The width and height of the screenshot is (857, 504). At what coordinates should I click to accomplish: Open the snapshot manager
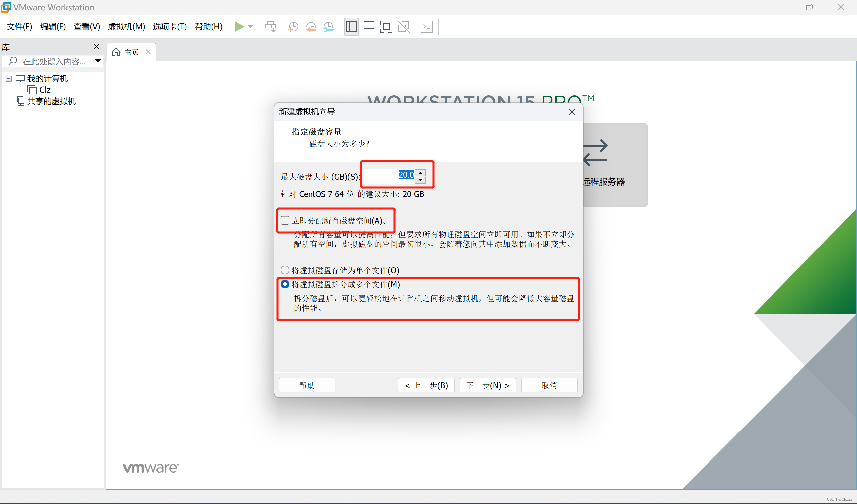tap(328, 27)
